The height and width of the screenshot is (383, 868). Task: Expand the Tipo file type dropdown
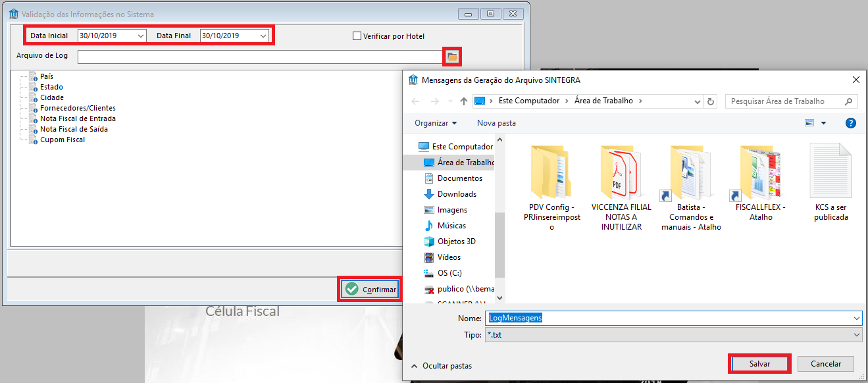(x=856, y=335)
